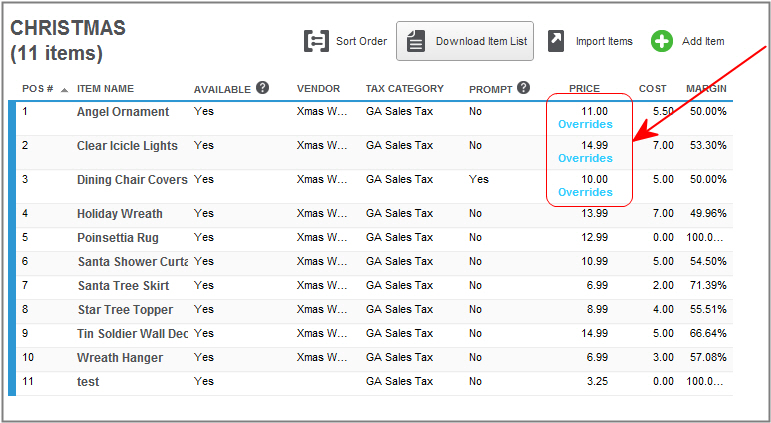Click the Download Item List button

tap(465, 41)
